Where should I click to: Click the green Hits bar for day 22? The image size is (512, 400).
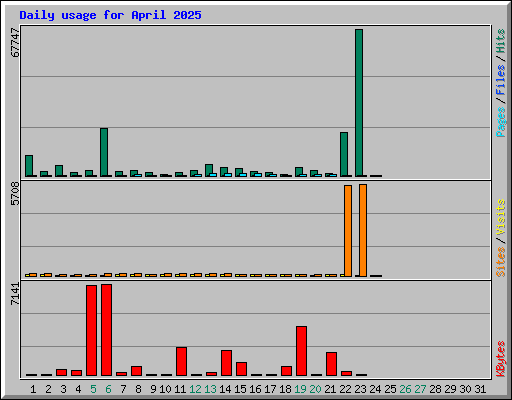tap(344, 154)
